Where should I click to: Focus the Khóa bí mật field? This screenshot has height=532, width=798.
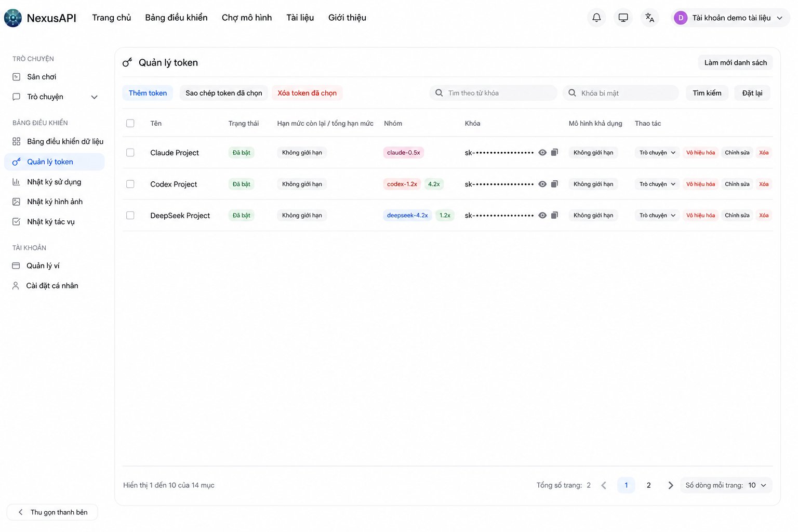pyautogui.click(x=621, y=93)
